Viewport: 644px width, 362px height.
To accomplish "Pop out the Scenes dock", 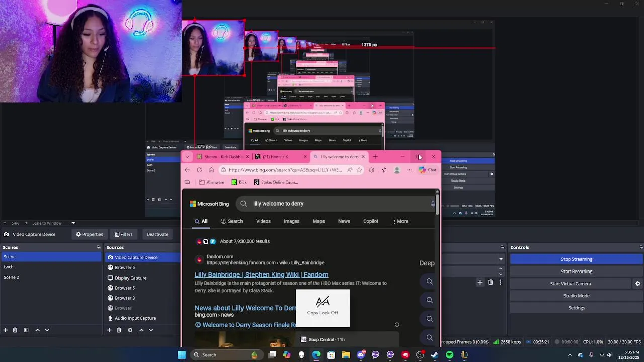I will pyautogui.click(x=98, y=247).
